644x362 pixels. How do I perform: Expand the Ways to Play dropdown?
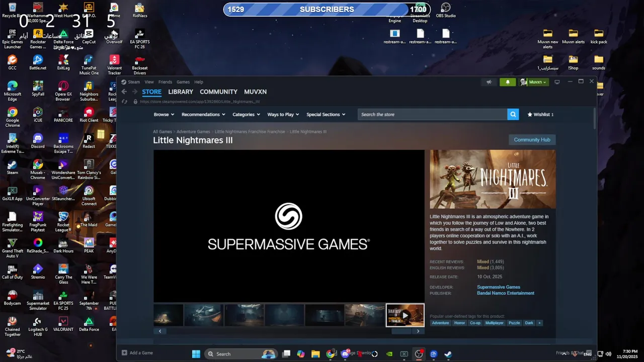(283, 114)
